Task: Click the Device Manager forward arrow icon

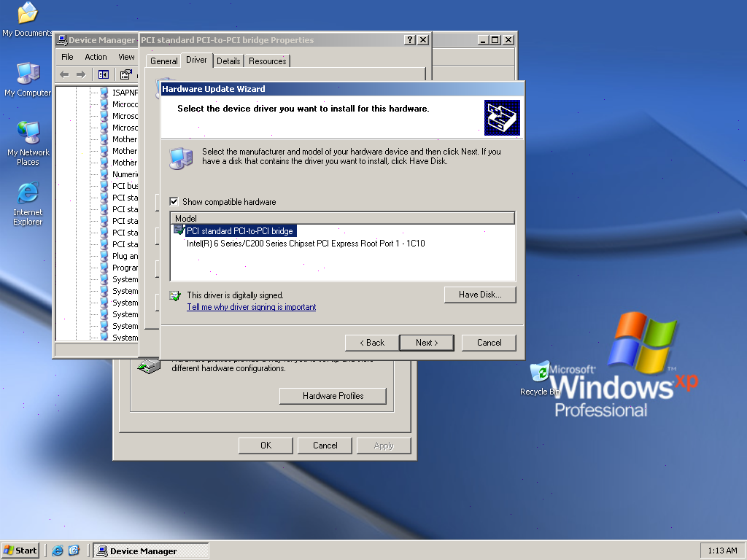Action: 81,75
